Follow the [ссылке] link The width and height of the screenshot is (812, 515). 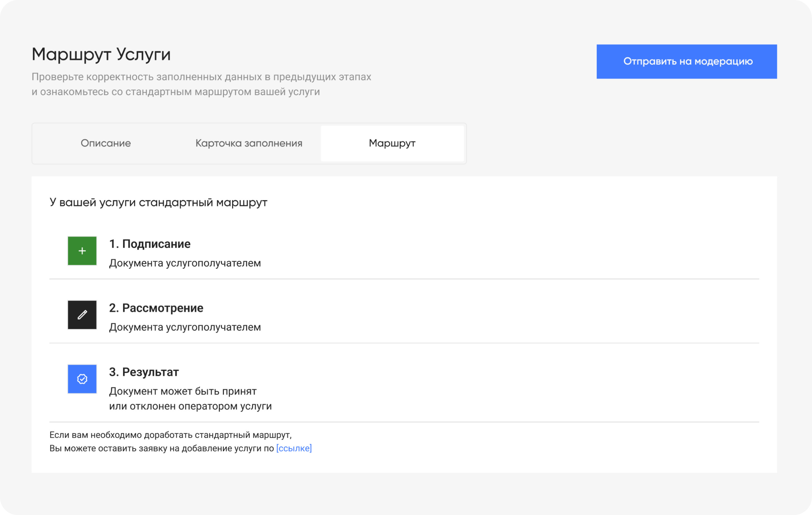(294, 448)
